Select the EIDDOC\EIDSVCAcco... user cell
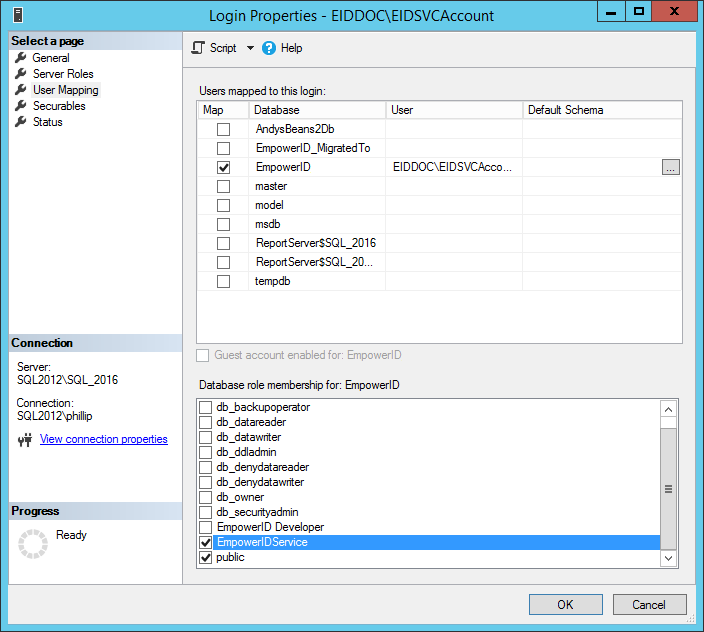 coord(453,167)
